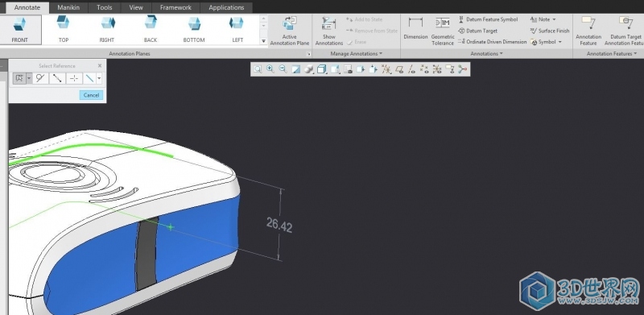Open the Geometric Tolerance tool
Image resolution: width=644 pixels, height=315 pixels.
point(442,31)
